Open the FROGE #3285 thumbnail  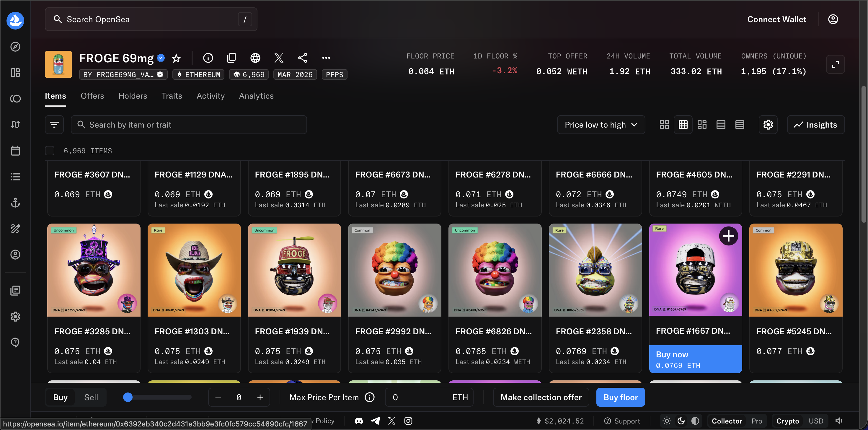(x=94, y=270)
